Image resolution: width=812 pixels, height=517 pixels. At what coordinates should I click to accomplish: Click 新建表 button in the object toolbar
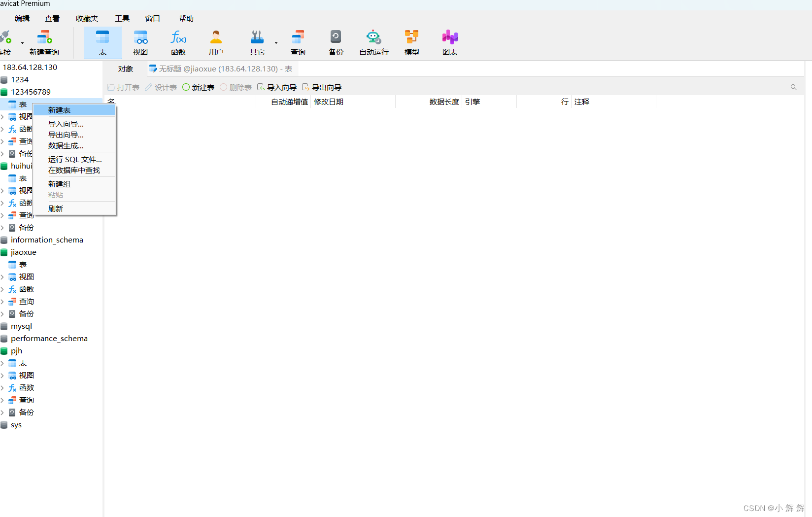pyautogui.click(x=198, y=87)
